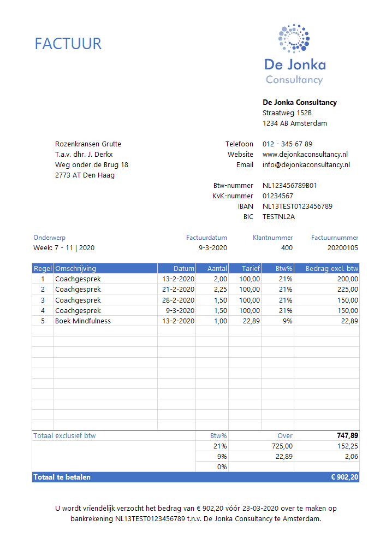Click the Bedrag excl. btw column header
The height and width of the screenshot is (555, 392).
tap(331, 269)
